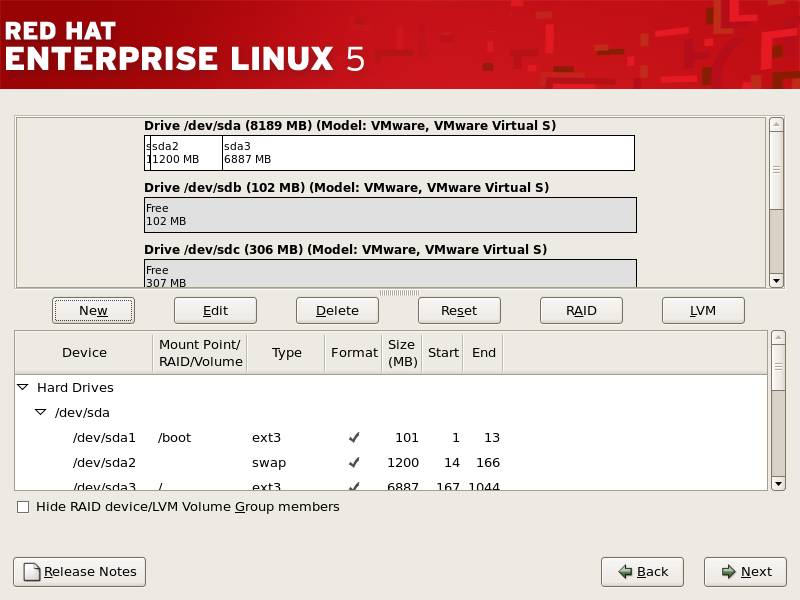Click the drive map scrollbar down arrow
The height and width of the screenshot is (600, 800).
coord(777,281)
